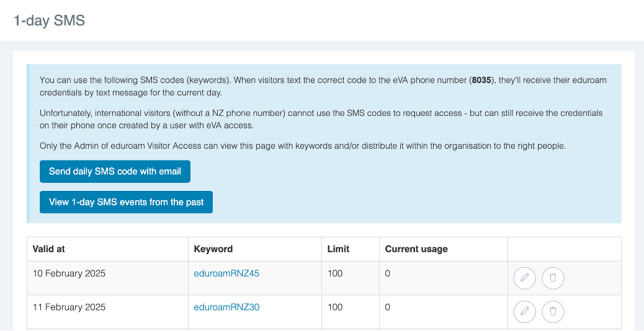Select limit value 100 in eduroamRNZ30 row
This screenshot has width=644, height=331.
tap(335, 307)
